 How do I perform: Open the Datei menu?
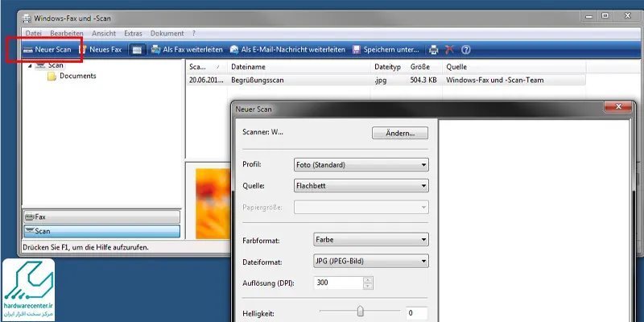[33, 33]
